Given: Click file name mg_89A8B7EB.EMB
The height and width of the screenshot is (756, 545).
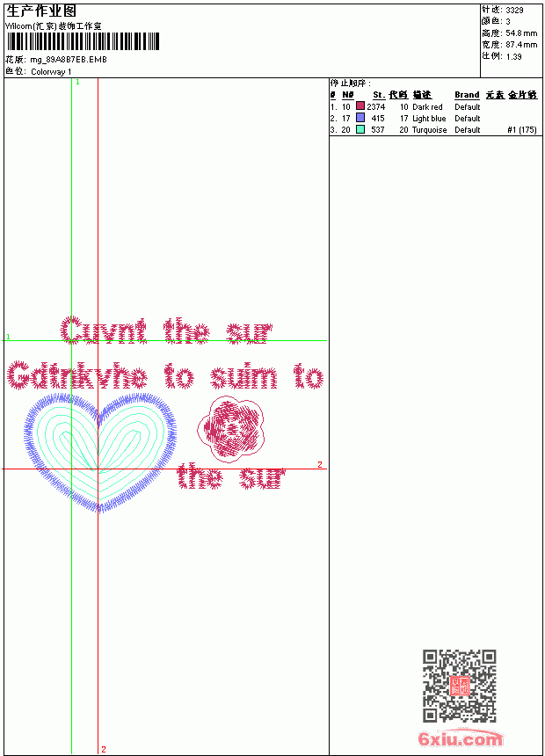Looking at the screenshot, I should [69, 59].
